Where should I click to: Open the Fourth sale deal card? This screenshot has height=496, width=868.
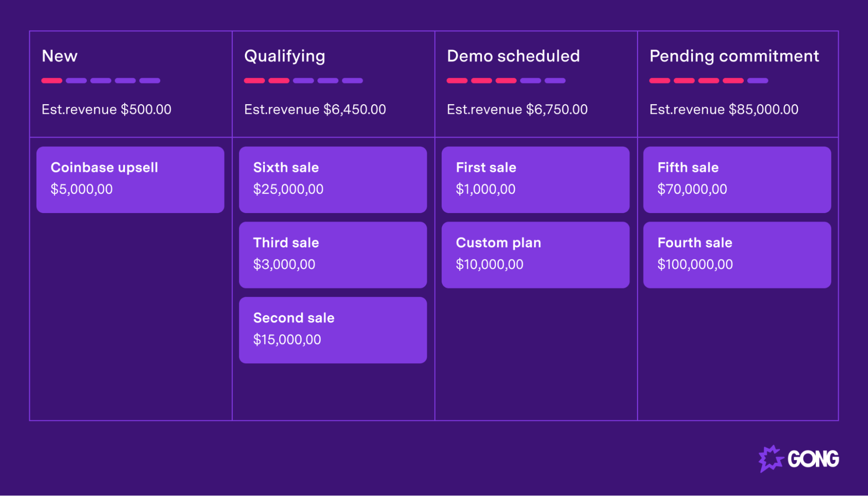[737, 255]
